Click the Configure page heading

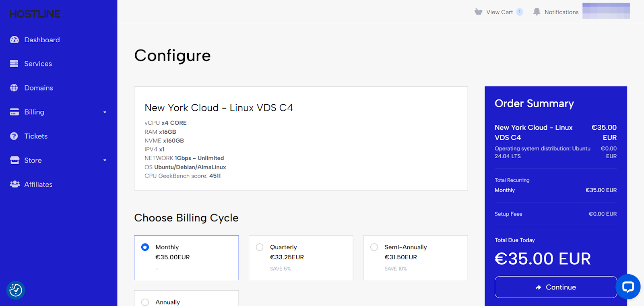point(172,56)
